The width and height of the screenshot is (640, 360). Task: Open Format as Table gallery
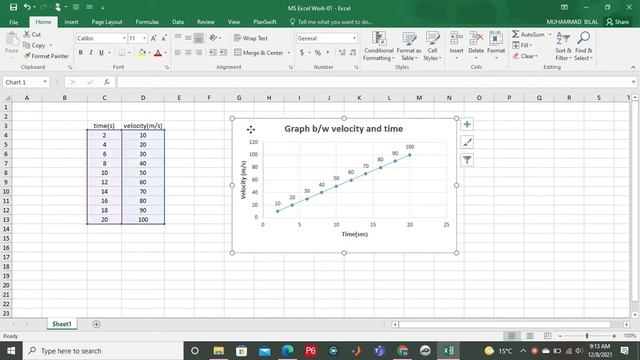[409, 46]
